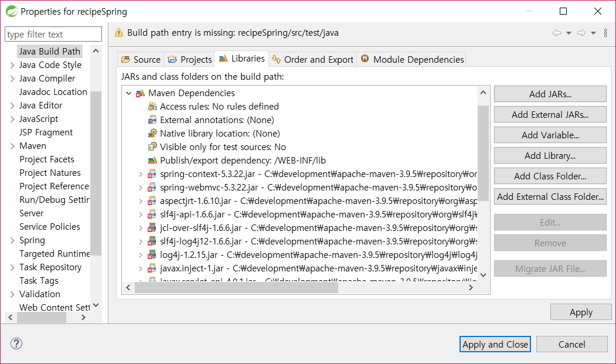This screenshot has height=364, width=616.
Task: Click the Add JARs... button
Action: (x=550, y=94)
